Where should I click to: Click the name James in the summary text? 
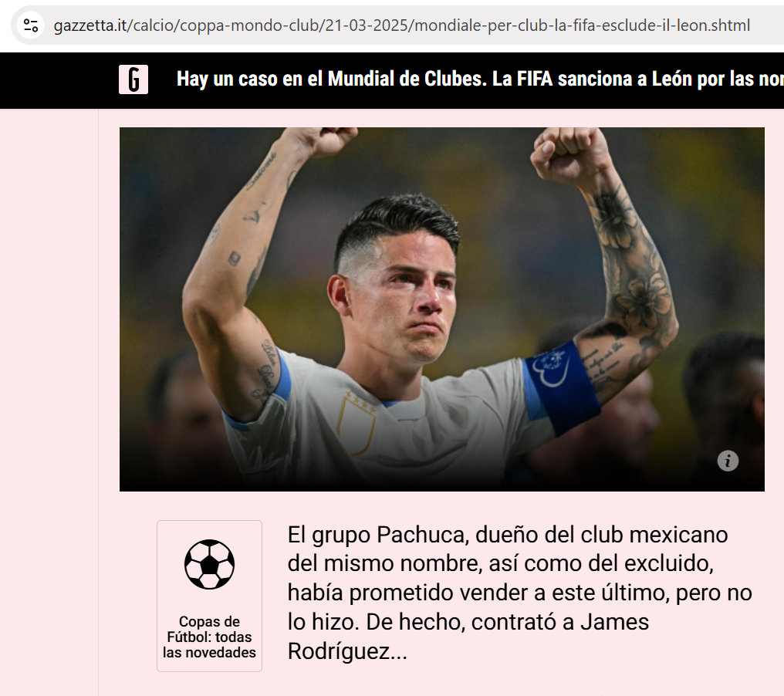click(x=614, y=623)
